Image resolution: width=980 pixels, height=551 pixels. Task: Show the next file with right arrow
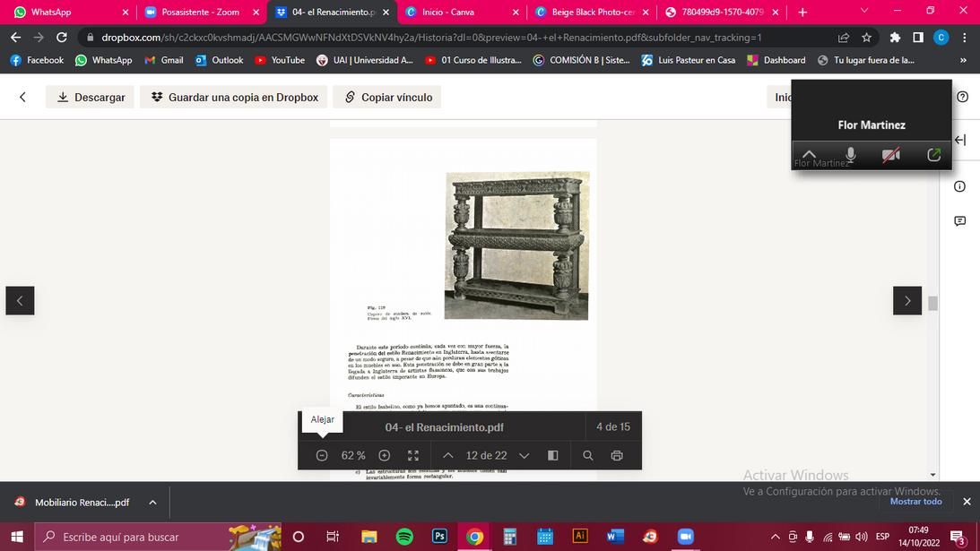pyautogui.click(x=906, y=300)
